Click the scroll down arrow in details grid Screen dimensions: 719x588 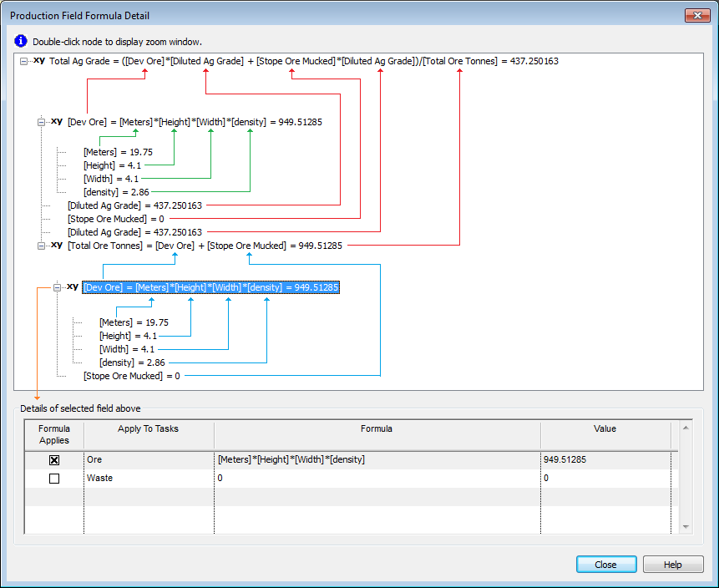686,527
